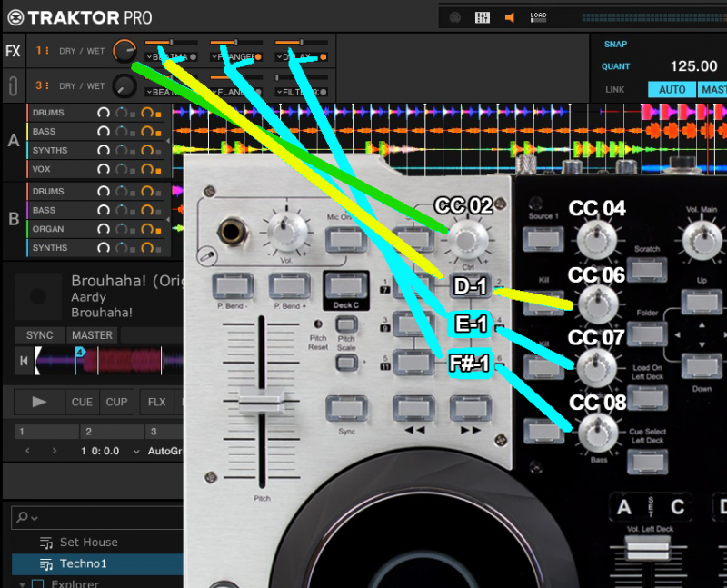Toggle QUANT mode

pyautogui.click(x=615, y=66)
